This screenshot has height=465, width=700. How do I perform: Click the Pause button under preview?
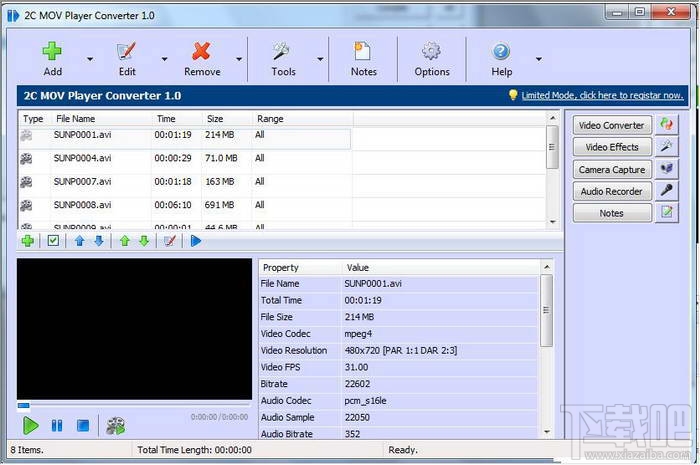coord(57,425)
